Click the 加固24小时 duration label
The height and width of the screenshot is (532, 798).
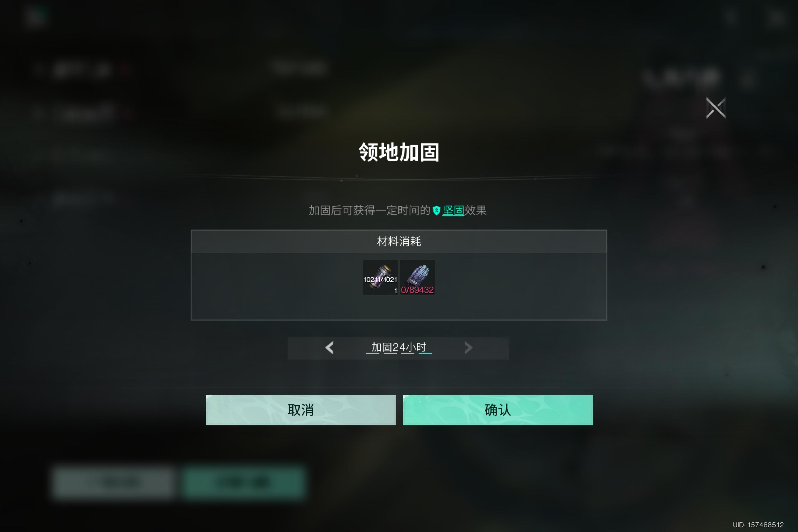click(399, 347)
